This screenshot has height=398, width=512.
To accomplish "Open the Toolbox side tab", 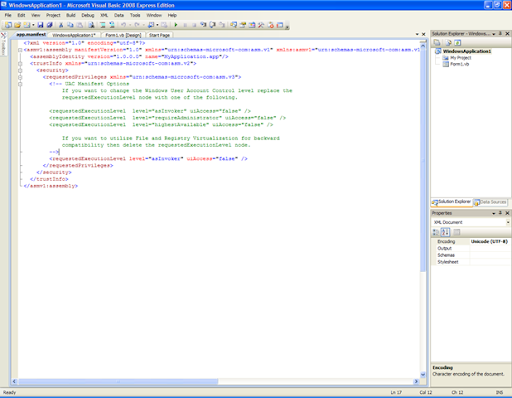I will click(x=3, y=44).
